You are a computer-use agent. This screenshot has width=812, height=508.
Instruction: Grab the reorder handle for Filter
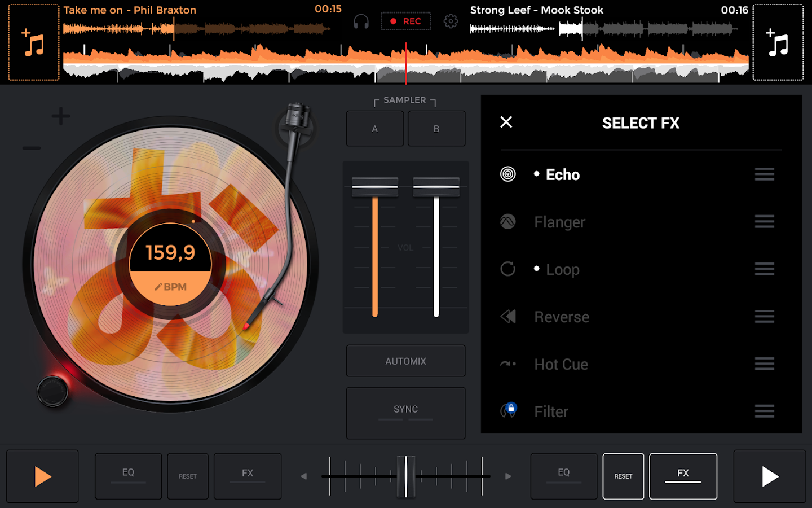[765, 411]
